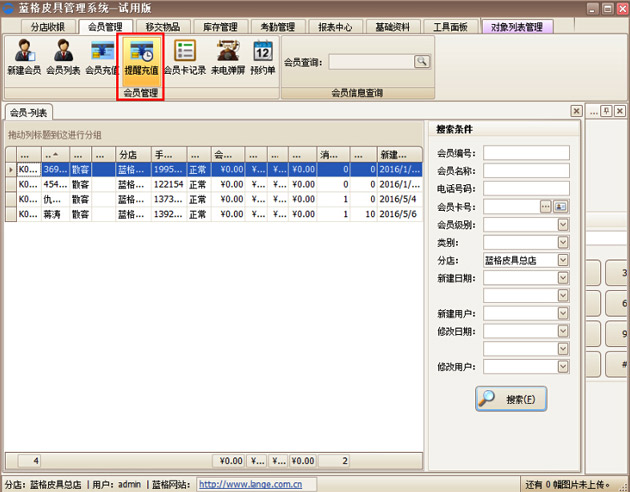Open 会员卡记录 card records icon
The image size is (630, 492).
[185, 56]
